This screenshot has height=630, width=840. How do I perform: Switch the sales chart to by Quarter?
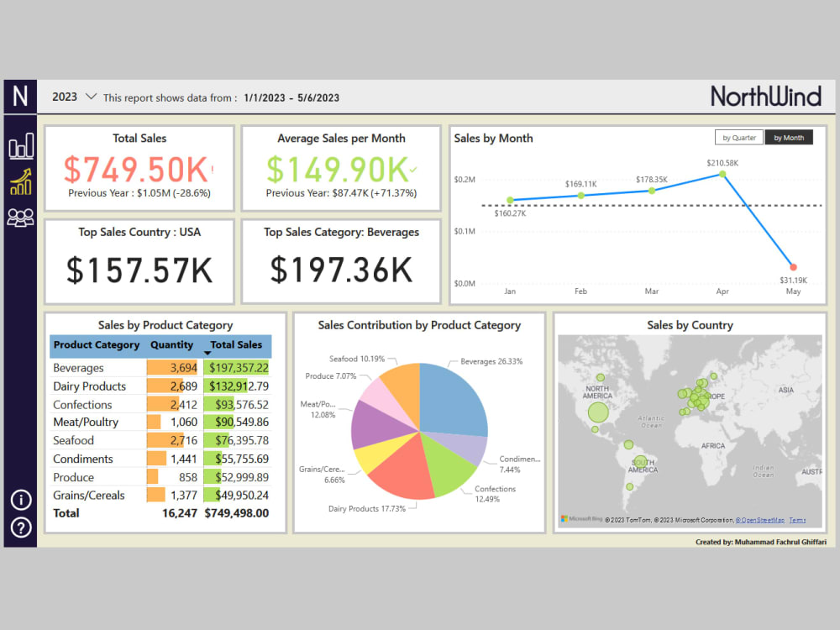pos(738,137)
